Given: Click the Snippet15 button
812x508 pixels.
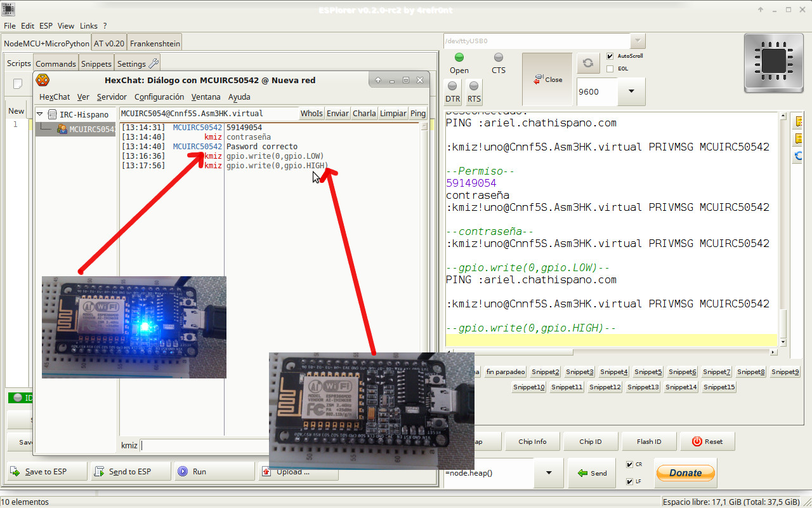Looking at the screenshot, I should pyautogui.click(x=719, y=387).
